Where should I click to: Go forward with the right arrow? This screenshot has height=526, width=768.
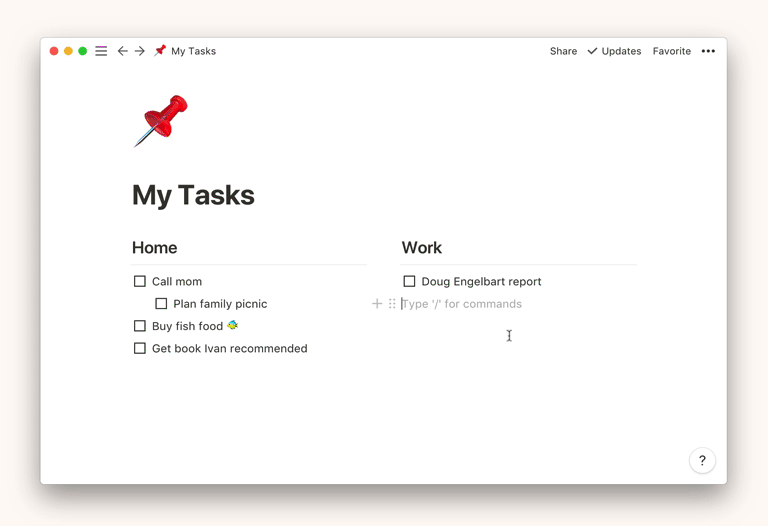pos(140,51)
